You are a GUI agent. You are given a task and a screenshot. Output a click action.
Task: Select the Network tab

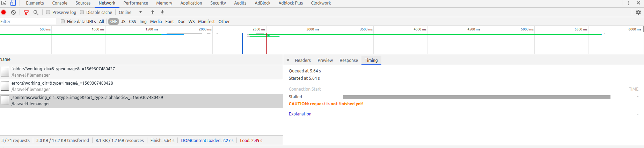(x=107, y=3)
